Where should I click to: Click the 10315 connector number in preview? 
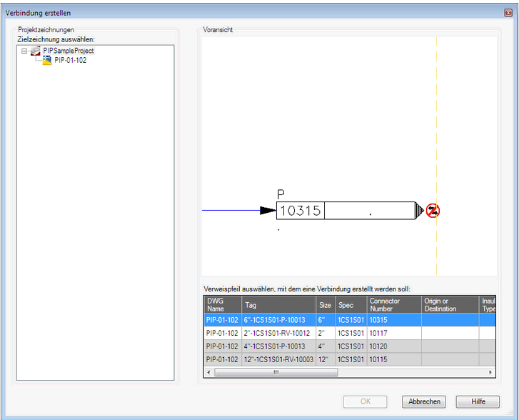301,211
